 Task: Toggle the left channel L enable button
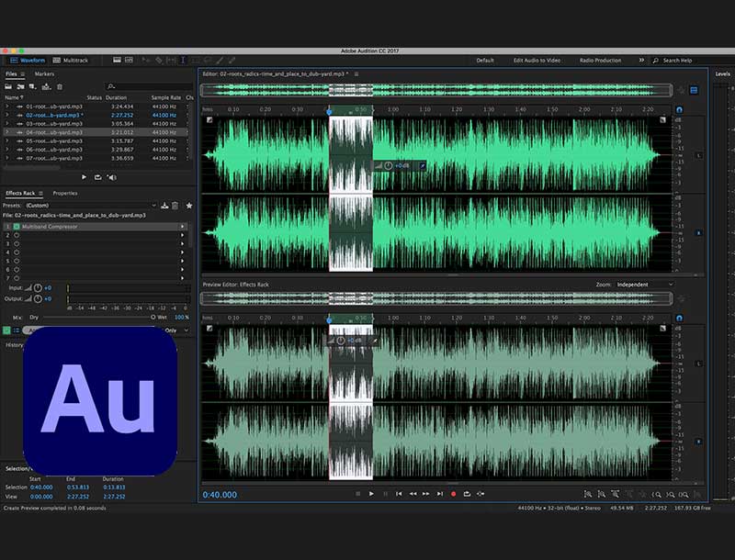pyautogui.click(x=699, y=155)
